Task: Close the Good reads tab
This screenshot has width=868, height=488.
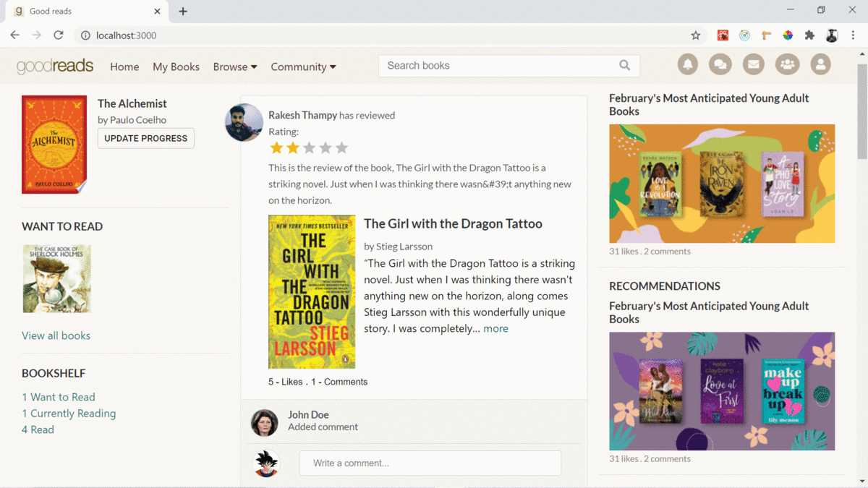Action: coord(157,12)
